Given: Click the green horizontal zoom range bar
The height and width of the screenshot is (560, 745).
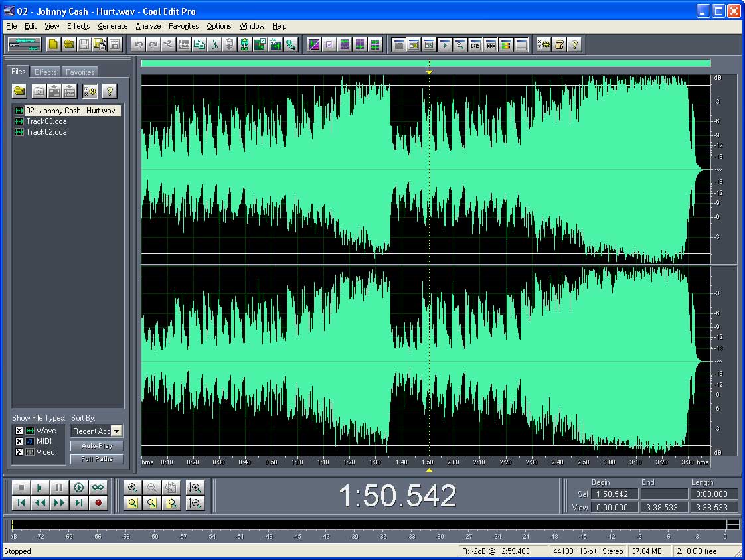Looking at the screenshot, I should click(426, 62).
